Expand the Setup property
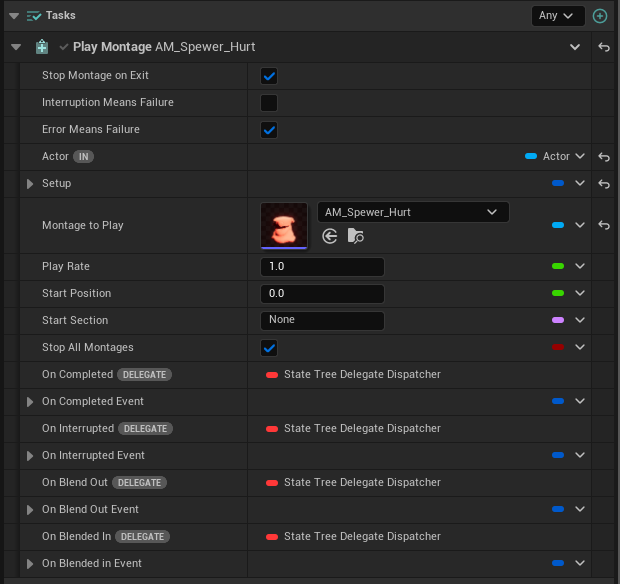620x584 pixels. (30, 184)
